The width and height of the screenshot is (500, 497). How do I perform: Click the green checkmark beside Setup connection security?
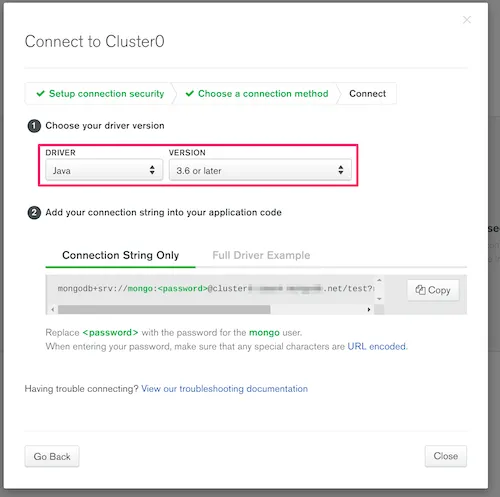coord(40,93)
